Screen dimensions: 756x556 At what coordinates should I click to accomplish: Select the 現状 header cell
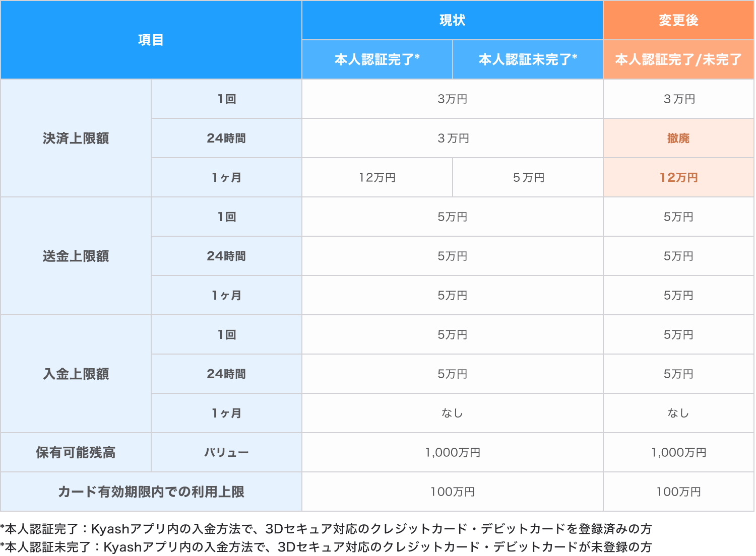(x=452, y=20)
